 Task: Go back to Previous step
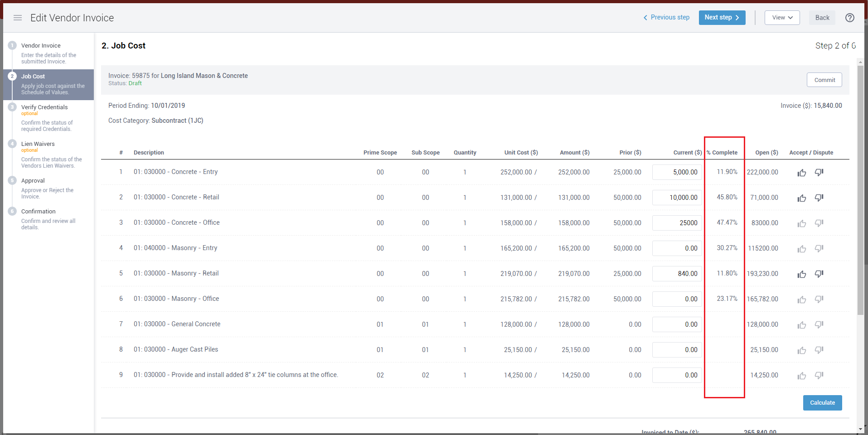click(666, 18)
